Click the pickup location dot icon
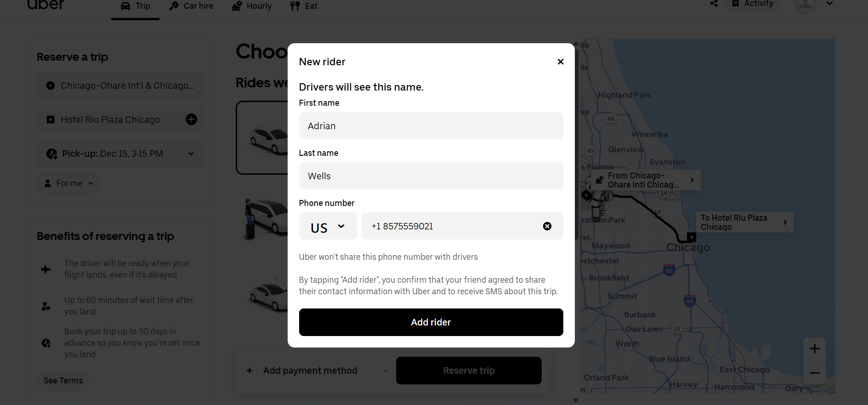This screenshot has width=868, height=405. pos(51,86)
